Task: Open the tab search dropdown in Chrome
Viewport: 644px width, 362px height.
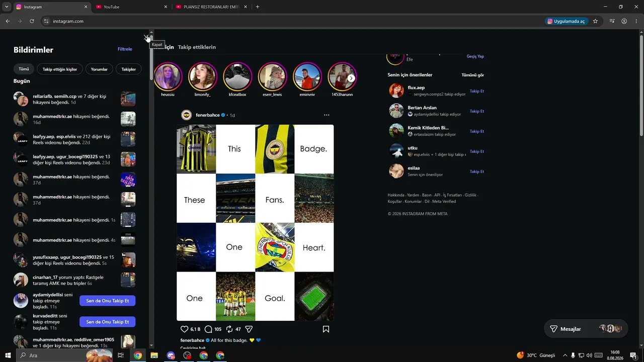Action: coord(7,7)
